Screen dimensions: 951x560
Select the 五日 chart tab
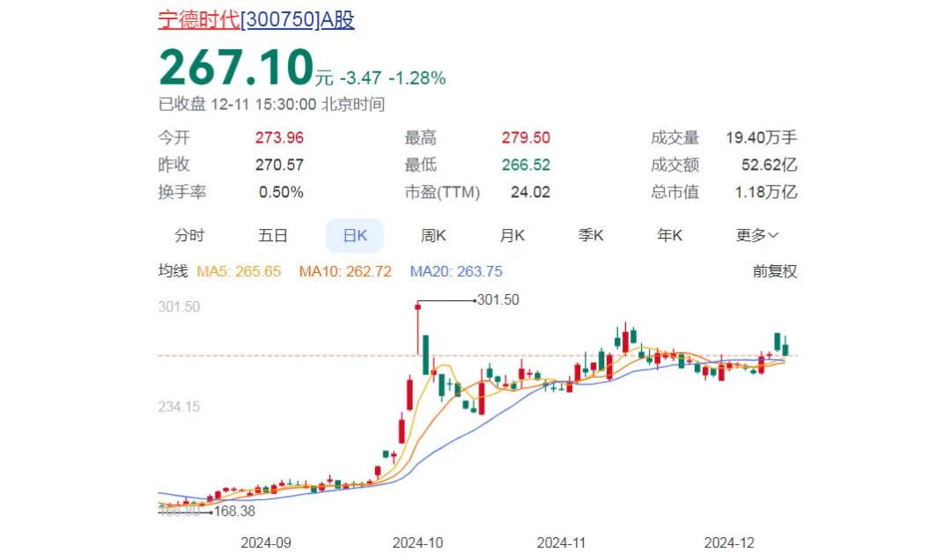(273, 235)
